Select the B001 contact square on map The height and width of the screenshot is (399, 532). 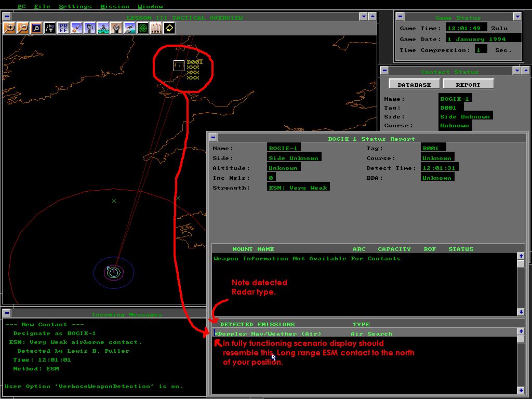(x=179, y=65)
